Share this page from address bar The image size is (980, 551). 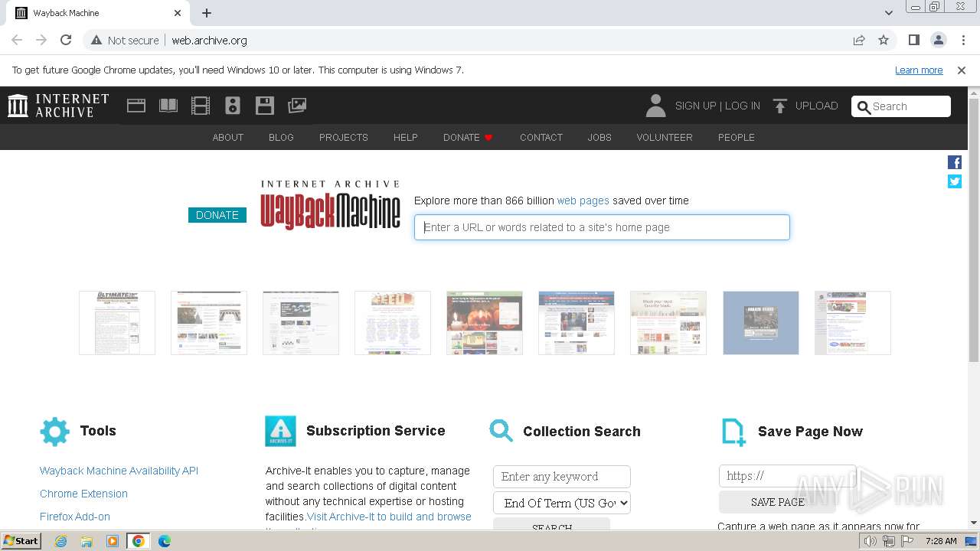[x=859, y=40]
